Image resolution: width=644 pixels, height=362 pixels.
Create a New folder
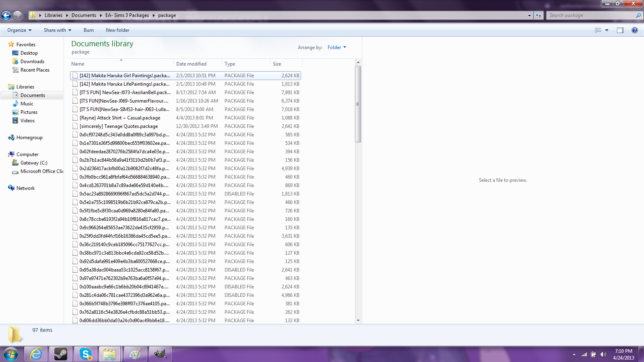click(x=118, y=30)
